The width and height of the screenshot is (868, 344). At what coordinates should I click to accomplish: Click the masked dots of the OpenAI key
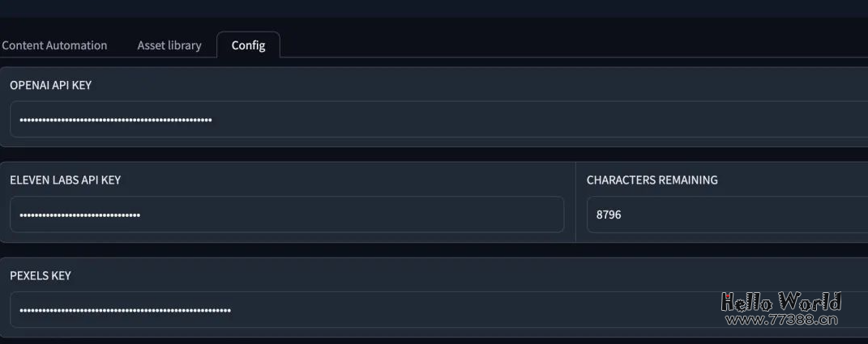(x=116, y=120)
